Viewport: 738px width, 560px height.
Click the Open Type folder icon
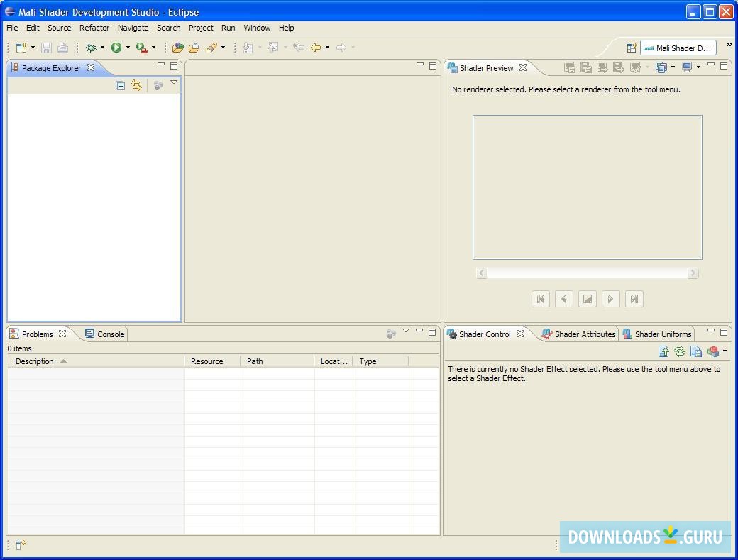click(x=178, y=48)
